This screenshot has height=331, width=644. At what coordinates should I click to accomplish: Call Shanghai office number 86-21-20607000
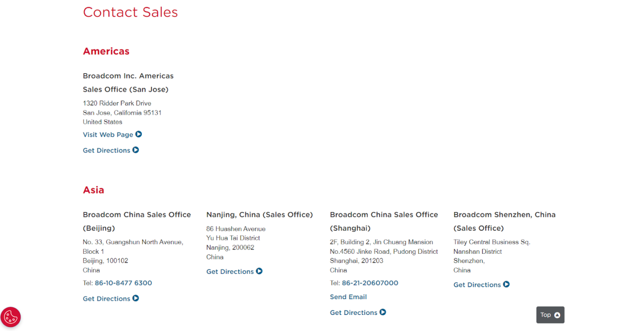click(370, 283)
